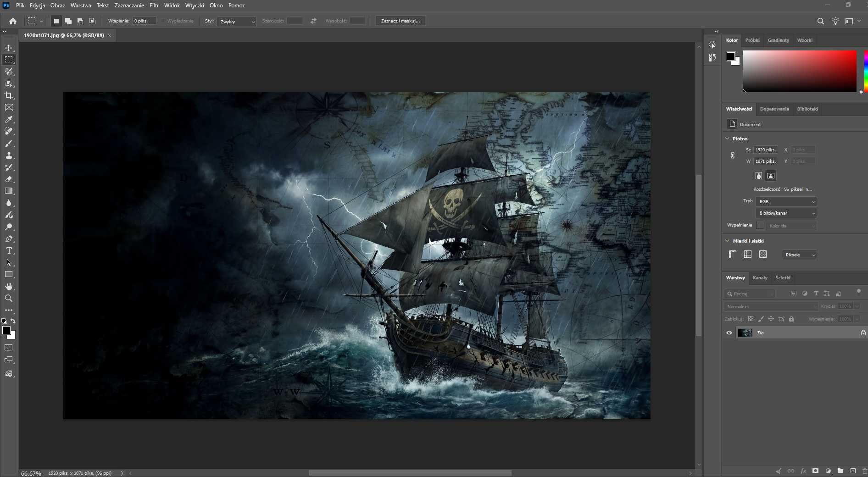868x477 pixels.
Task: Click the Zaznacz i maskuj button
Action: (400, 21)
